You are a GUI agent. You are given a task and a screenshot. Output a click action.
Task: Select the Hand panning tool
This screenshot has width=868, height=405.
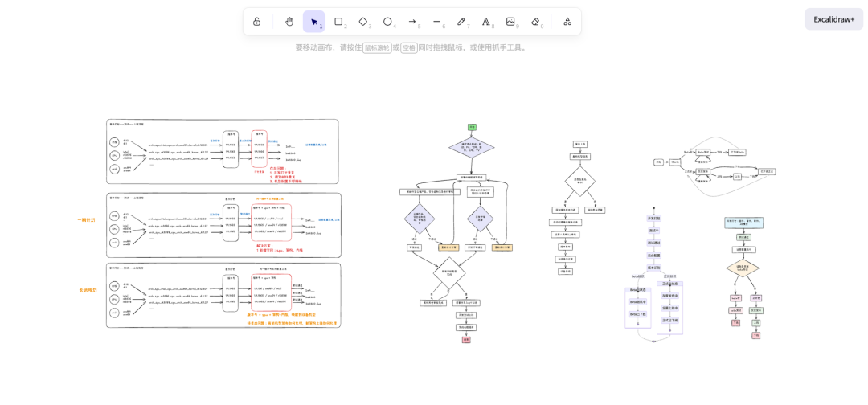click(289, 22)
